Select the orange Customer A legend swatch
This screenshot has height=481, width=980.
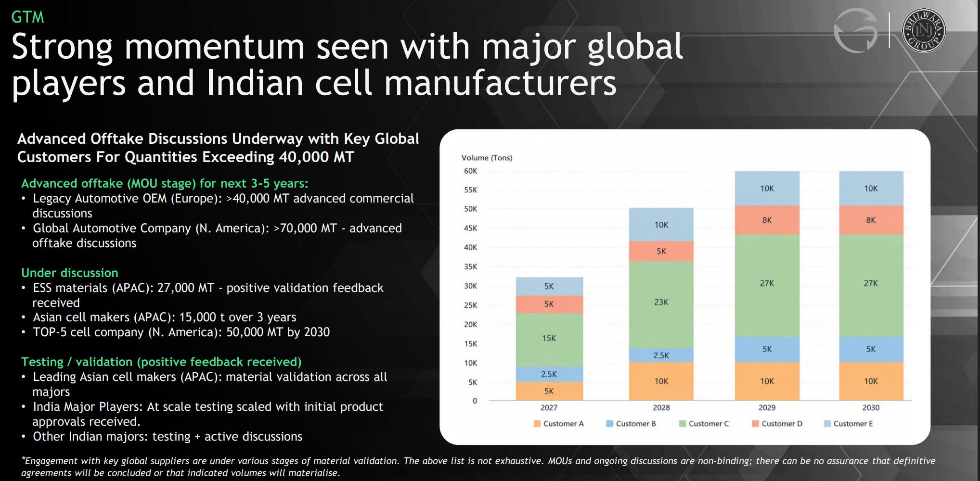pos(537,424)
